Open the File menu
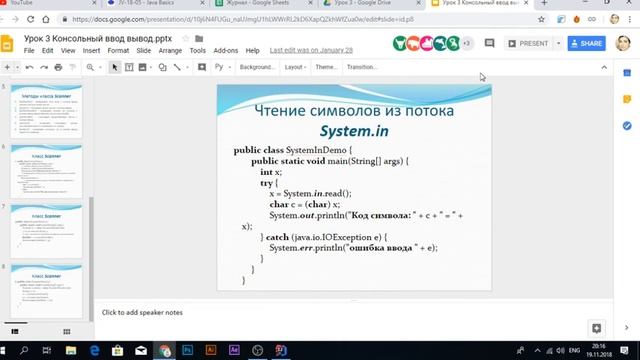Image resolution: width=640 pixels, height=360 pixels. pyautogui.click(x=29, y=51)
